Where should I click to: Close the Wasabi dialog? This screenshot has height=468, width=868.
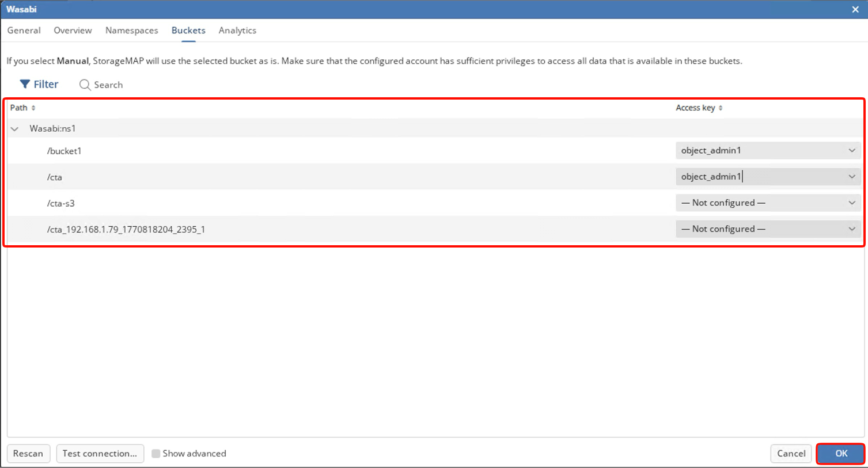(855, 9)
